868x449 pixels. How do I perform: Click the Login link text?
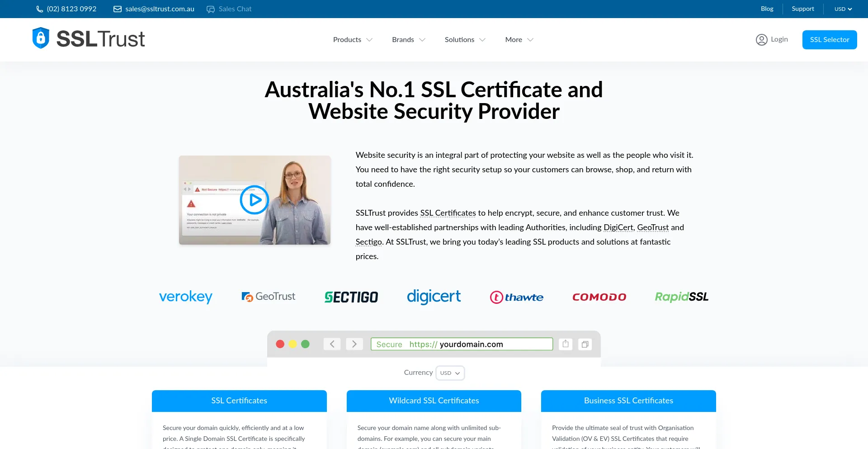[779, 39]
